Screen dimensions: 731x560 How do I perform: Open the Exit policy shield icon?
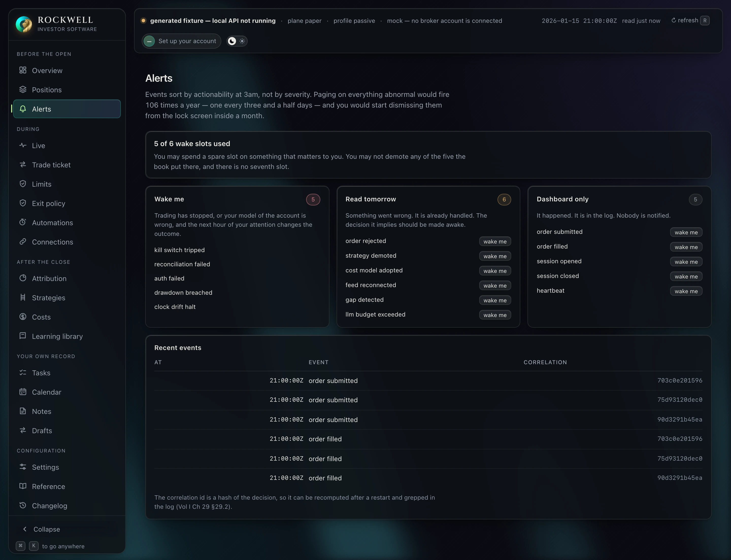(23, 203)
